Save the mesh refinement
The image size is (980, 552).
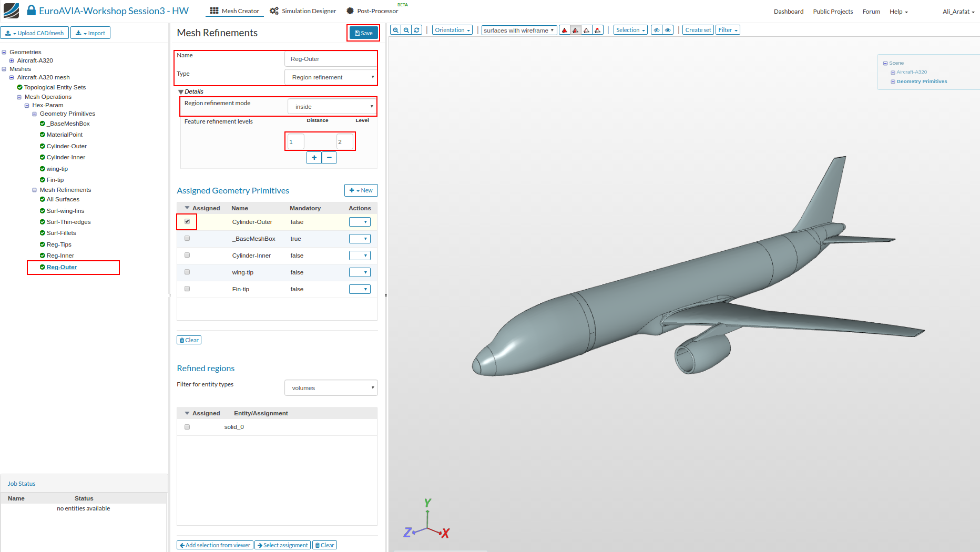[x=363, y=33]
